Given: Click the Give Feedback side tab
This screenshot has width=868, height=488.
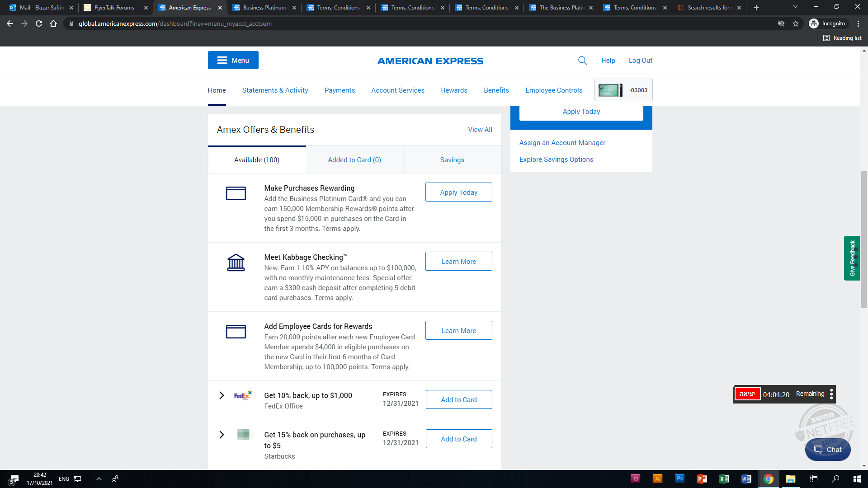Looking at the screenshot, I should 852,258.
